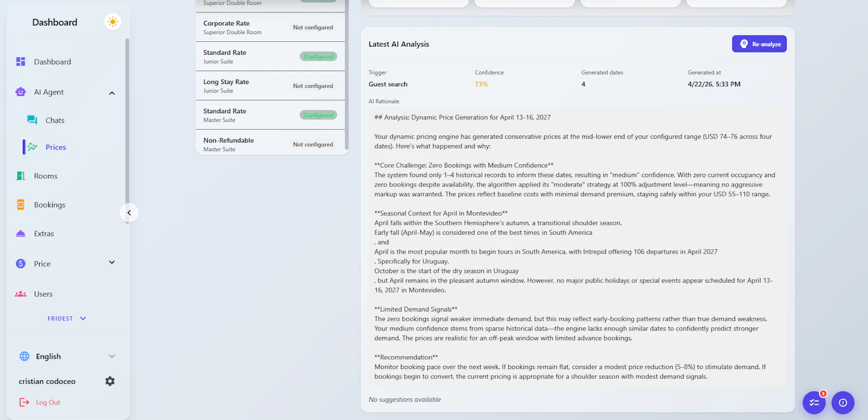Click the Analysis: Dynamic Price Generation line

tap(462, 117)
